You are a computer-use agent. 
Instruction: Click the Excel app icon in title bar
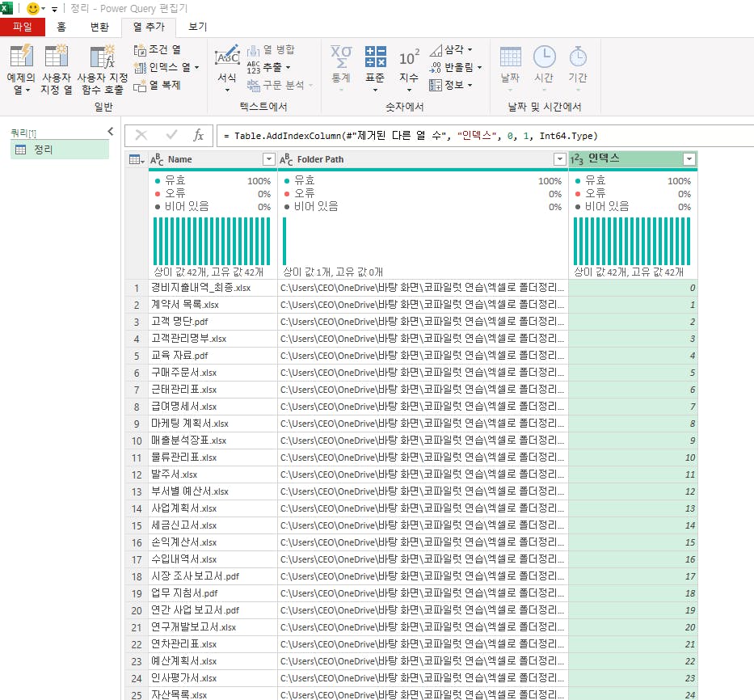[x=6, y=8]
